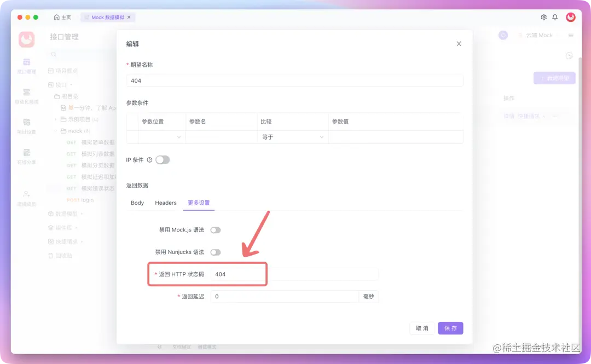Click the history clock icon at right
This screenshot has width=591, height=364.
pyautogui.click(x=569, y=56)
